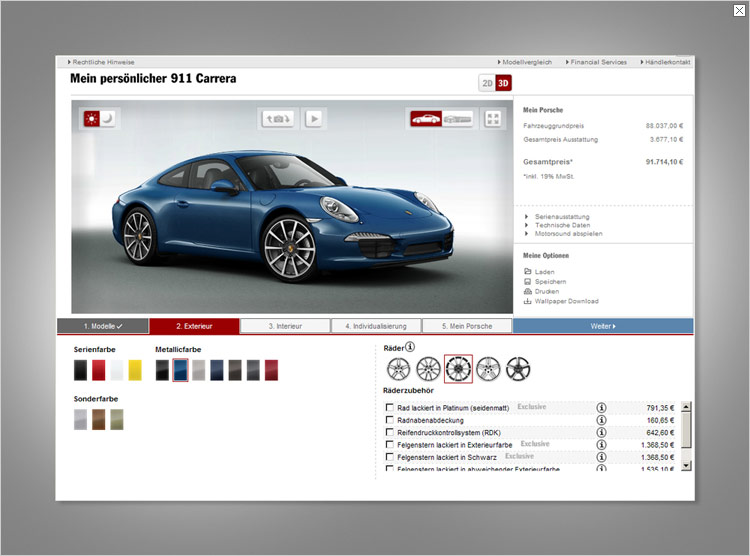750x556 pixels.
Task: Select the first wheel design
Action: click(398, 369)
